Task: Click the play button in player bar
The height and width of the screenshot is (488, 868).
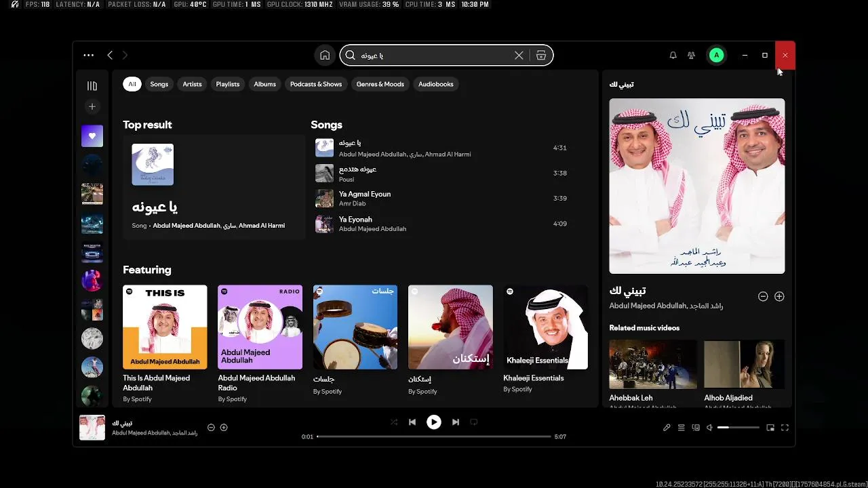Action: point(433,422)
